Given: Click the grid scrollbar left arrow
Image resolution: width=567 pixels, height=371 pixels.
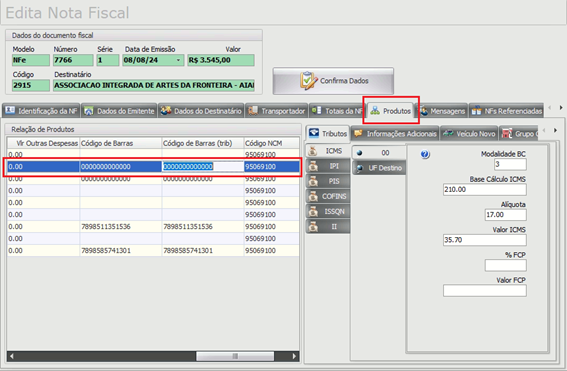Looking at the screenshot, I should 12,356.
